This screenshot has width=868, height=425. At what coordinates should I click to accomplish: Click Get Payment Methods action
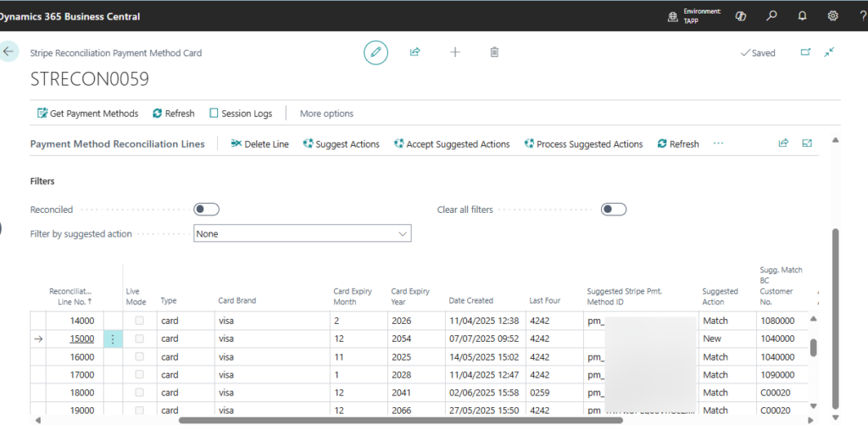point(87,114)
